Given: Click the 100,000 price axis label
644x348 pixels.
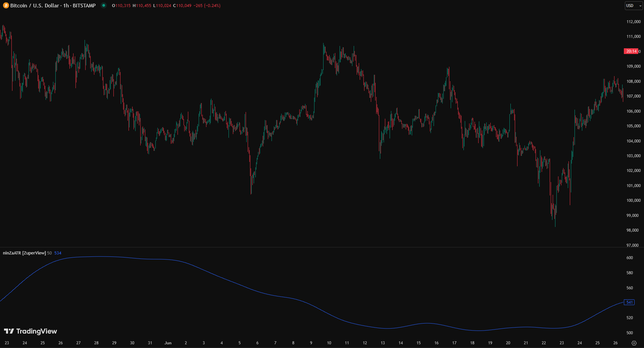Looking at the screenshot, I should 633,200.
